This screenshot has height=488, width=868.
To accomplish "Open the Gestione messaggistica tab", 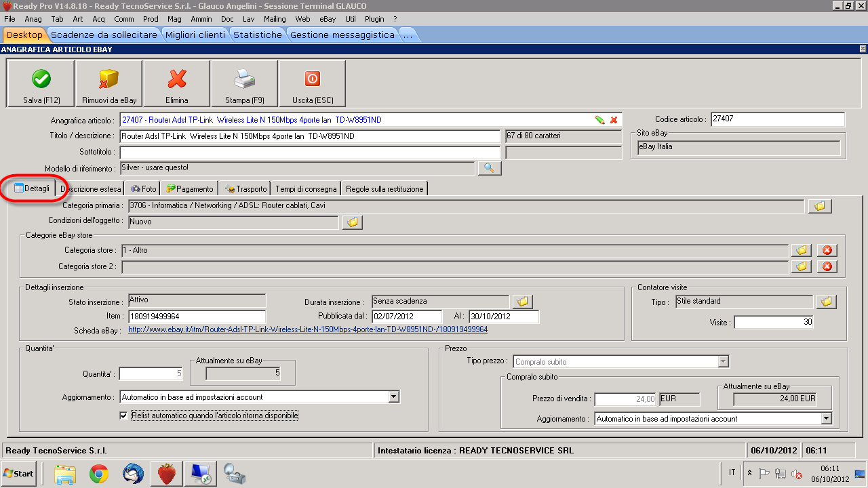I will point(342,35).
